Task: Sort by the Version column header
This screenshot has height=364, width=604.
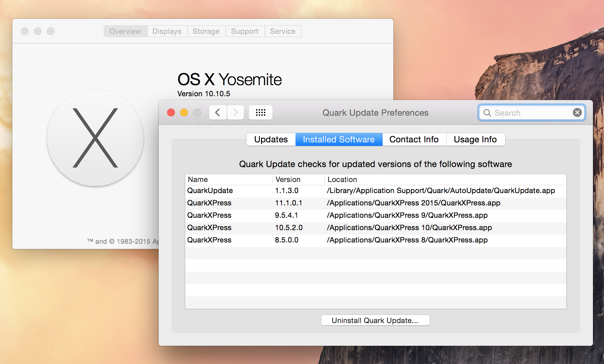Action: [298, 179]
